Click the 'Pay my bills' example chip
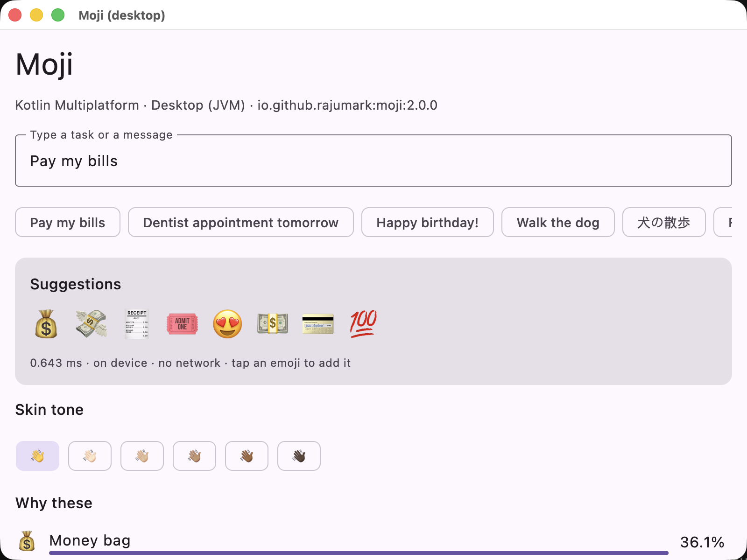 pyautogui.click(x=68, y=222)
